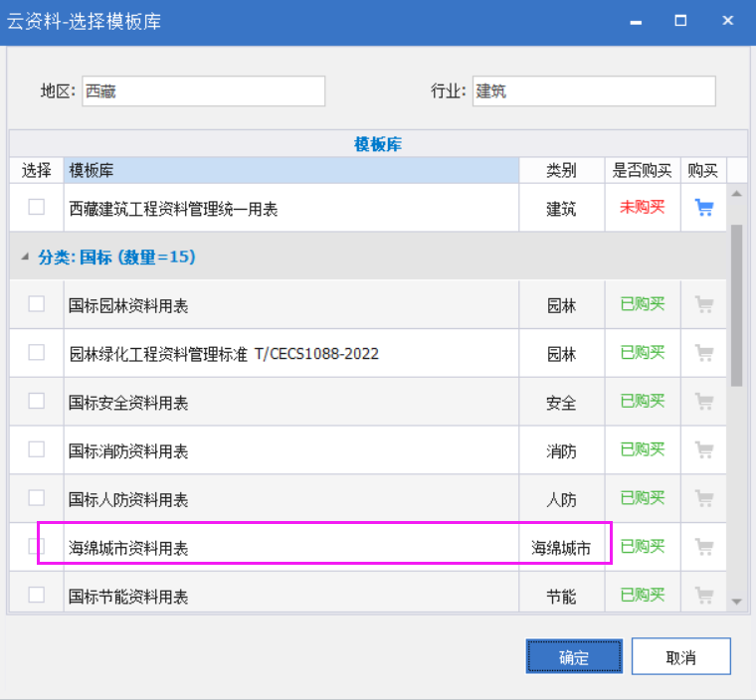The width and height of the screenshot is (756, 700).
Task: Click the blue purchase cart for 西藏建筑工程资料管理统一用表
Action: [704, 207]
